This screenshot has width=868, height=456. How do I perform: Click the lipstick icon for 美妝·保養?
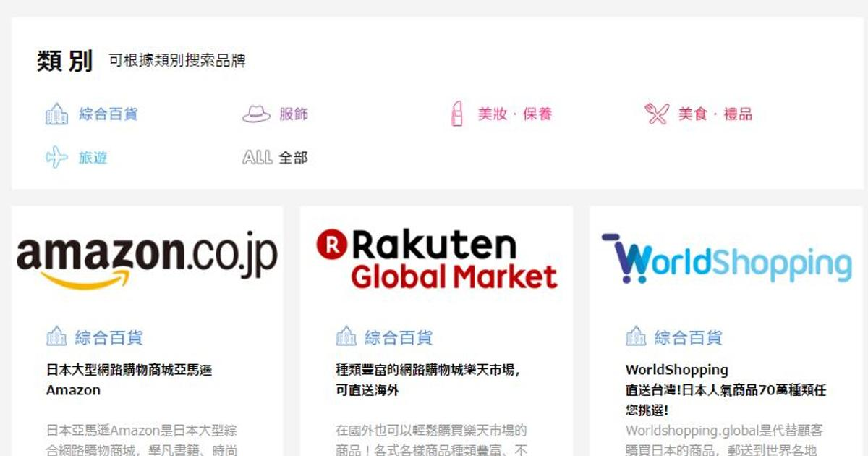[456, 114]
